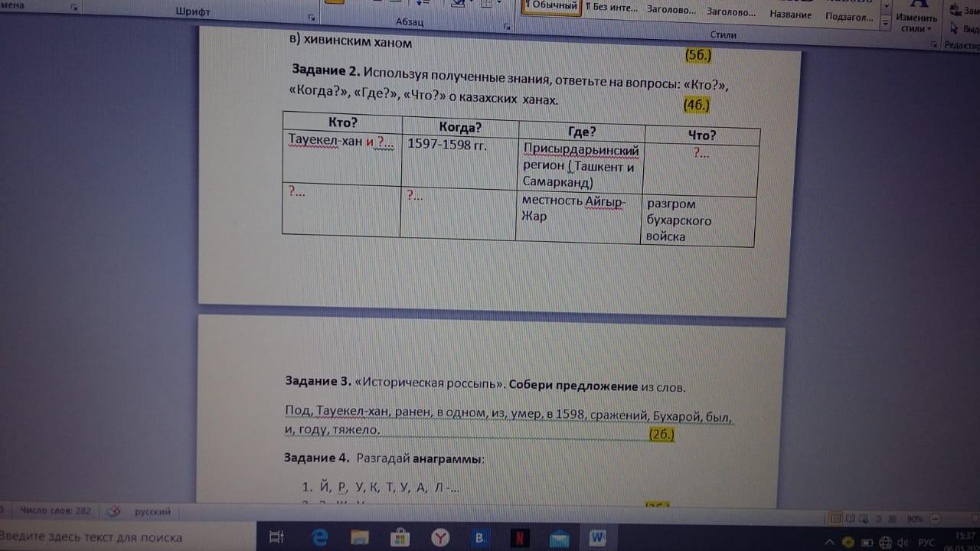
Task: Click the 'Тауекел-хан и ?...' table cell
Action: click(x=342, y=159)
